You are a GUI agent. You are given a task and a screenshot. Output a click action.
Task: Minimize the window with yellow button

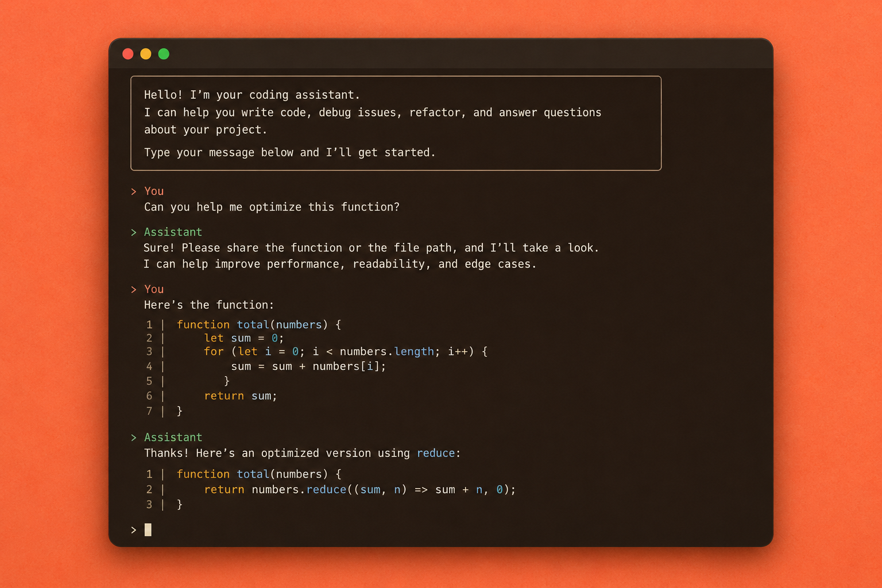(x=146, y=54)
